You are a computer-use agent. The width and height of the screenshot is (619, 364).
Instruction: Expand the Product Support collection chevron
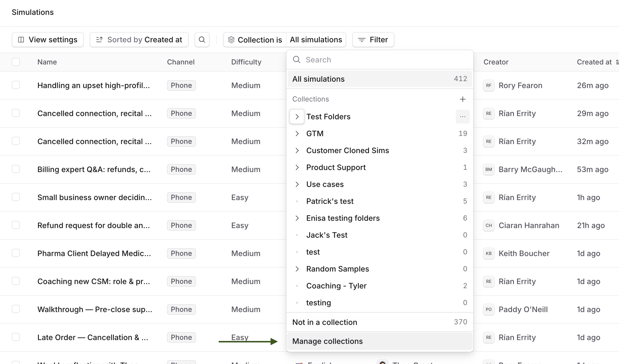[x=297, y=167]
